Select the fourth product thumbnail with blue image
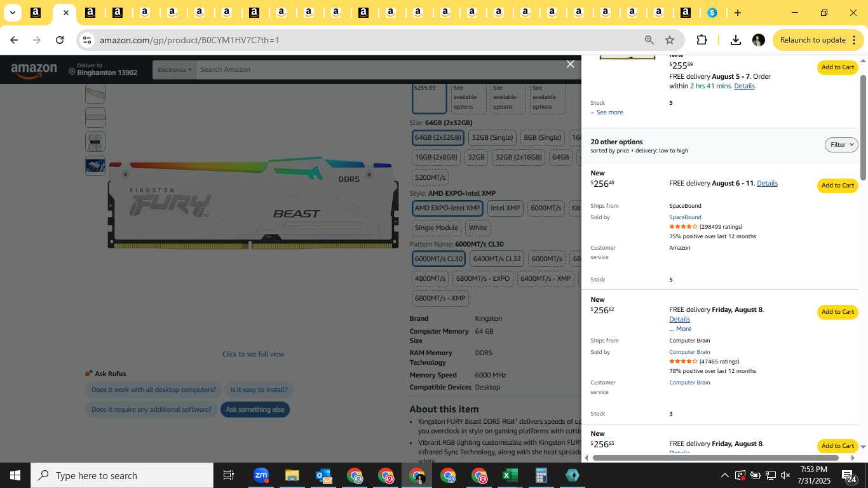Viewport: 868px width, 488px height. (x=95, y=166)
